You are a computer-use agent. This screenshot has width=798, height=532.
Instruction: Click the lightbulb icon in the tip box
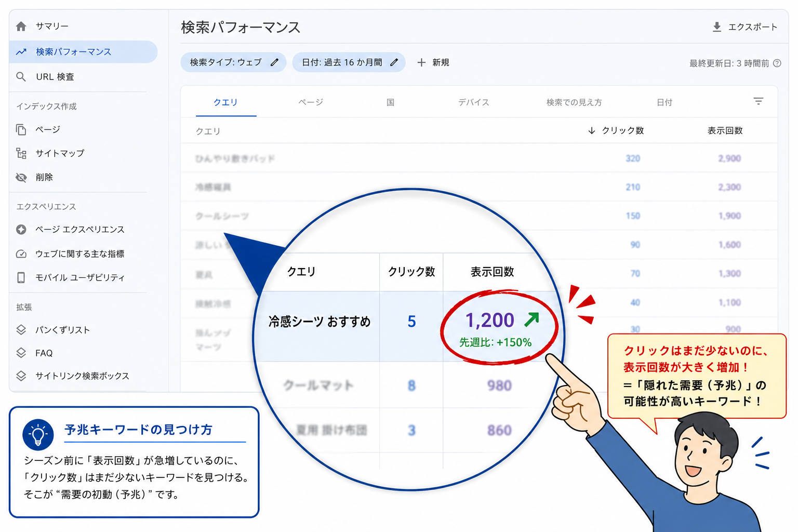tap(38, 435)
